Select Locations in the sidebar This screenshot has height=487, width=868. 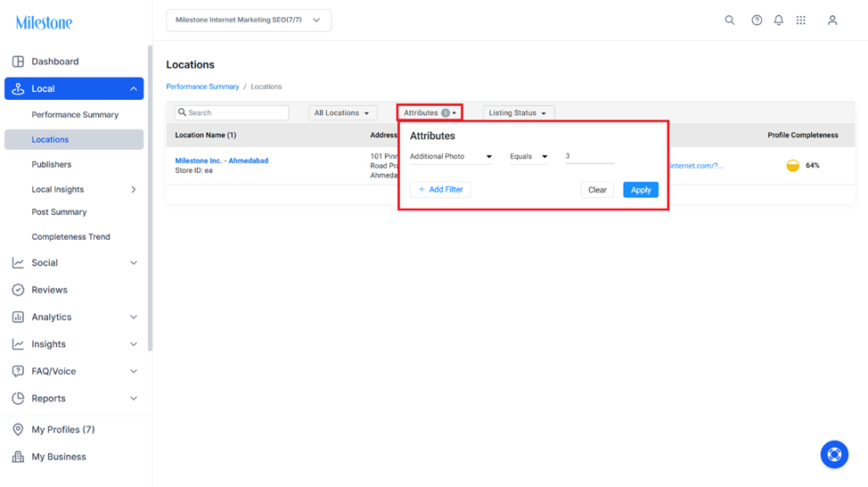[74, 140]
